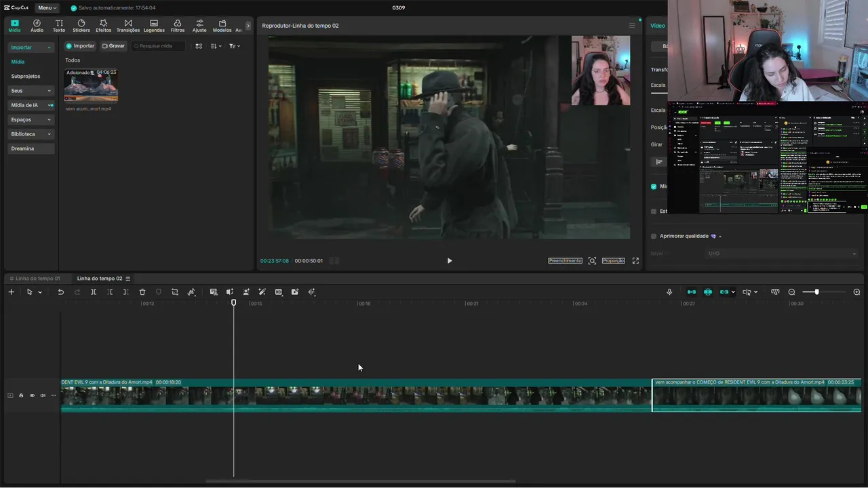Select the Mídia tab in top toolbar
868x488 pixels.
click(x=14, y=26)
